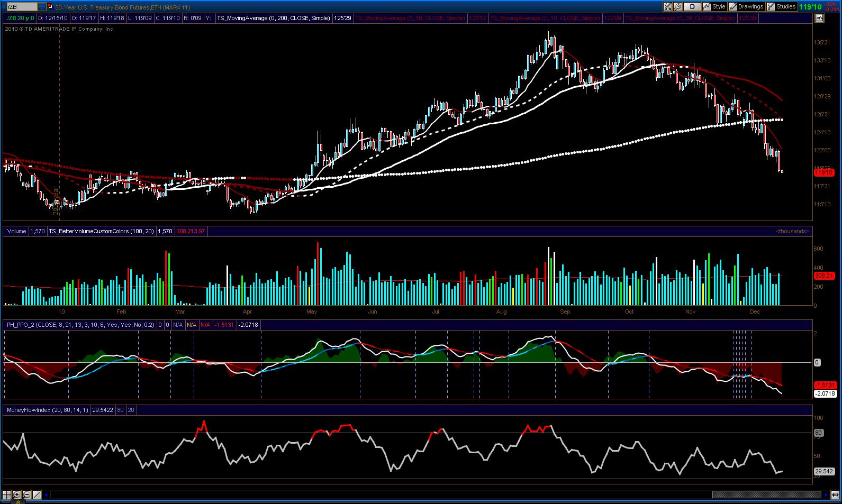Click the '<thousands>' volume unit label
This screenshot has width=842, height=504.
(x=792, y=231)
